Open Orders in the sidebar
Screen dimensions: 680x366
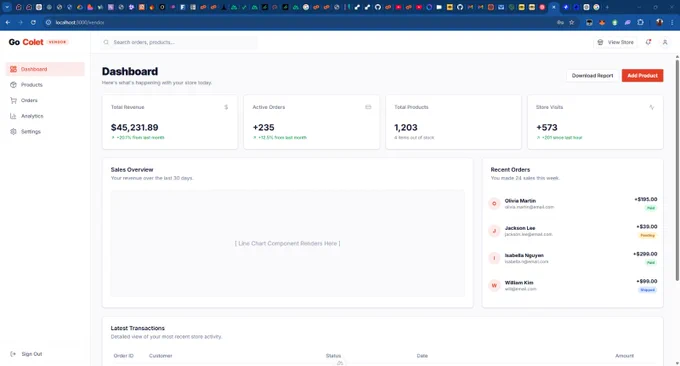click(45, 100)
